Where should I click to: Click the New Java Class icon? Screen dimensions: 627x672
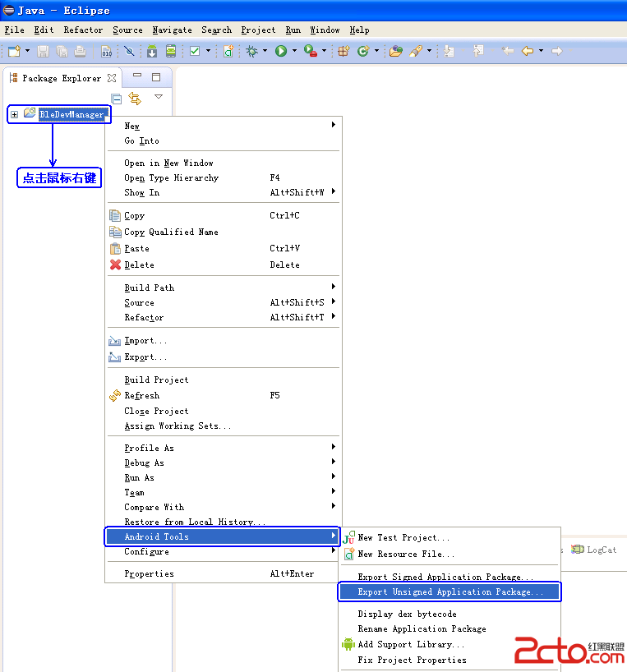point(363,52)
